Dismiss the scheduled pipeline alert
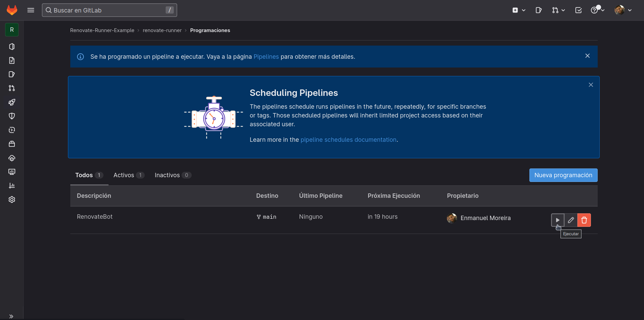644x320 pixels. [x=588, y=56]
